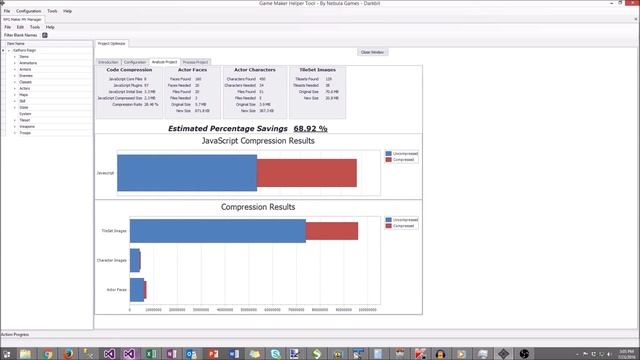This screenshot has height=360, width=640.
Task: Click the red TileSet Images bar
Action: point(332,231)
